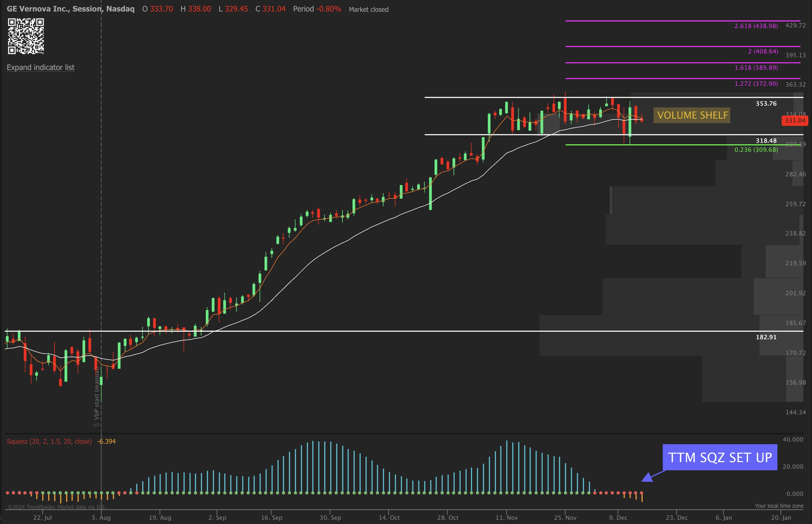Click the 331.04 current price tag
The image size is (812, 524).
click(x=795, y=120)
